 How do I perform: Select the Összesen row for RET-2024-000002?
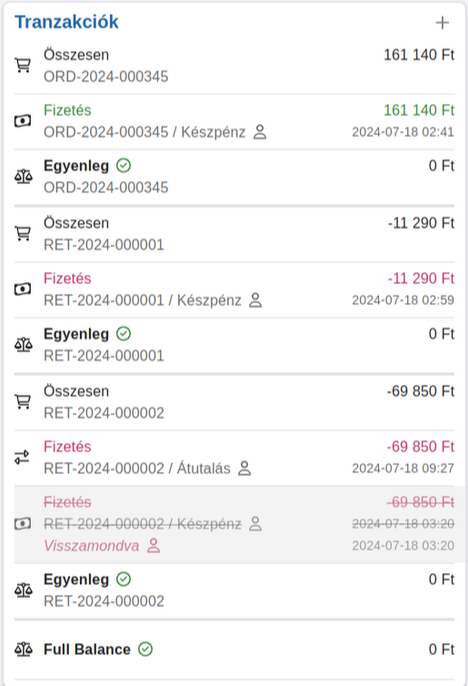point(234,402)
